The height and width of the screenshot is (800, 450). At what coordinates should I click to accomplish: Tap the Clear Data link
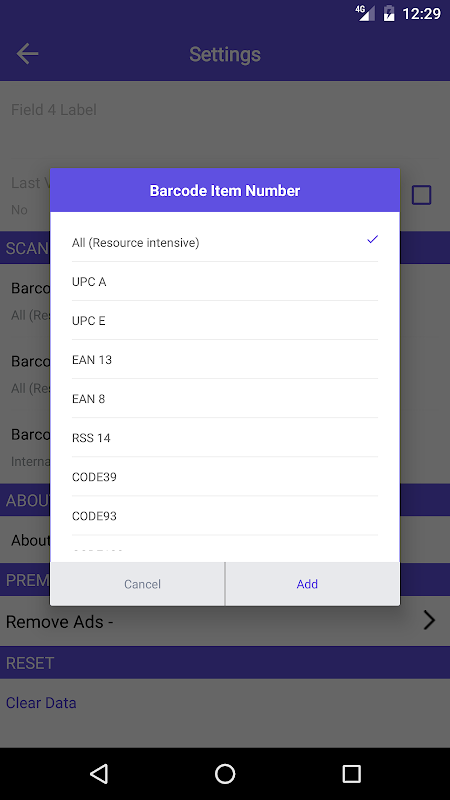41,703
